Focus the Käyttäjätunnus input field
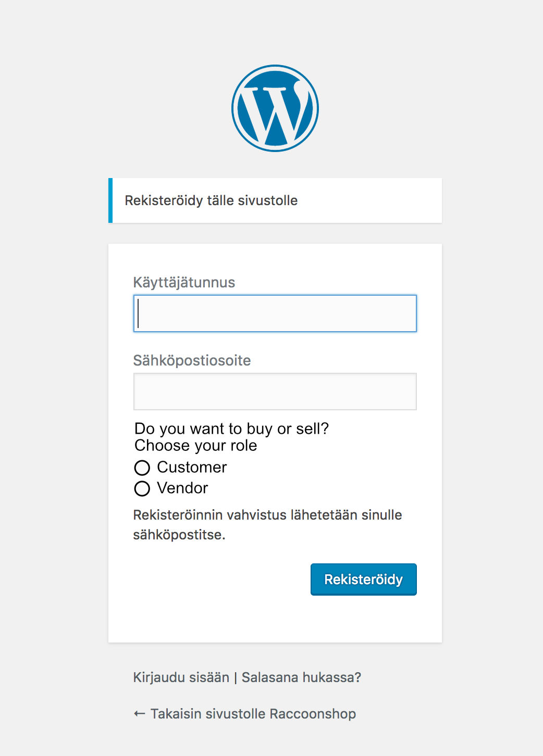Screen dimensions: 543x756 275,313
